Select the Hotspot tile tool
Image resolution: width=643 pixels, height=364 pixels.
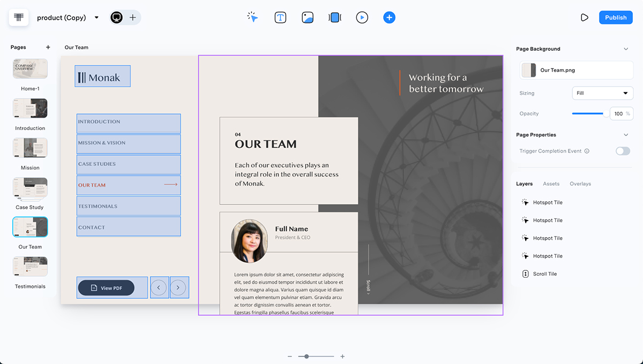(x=253, y=17)
